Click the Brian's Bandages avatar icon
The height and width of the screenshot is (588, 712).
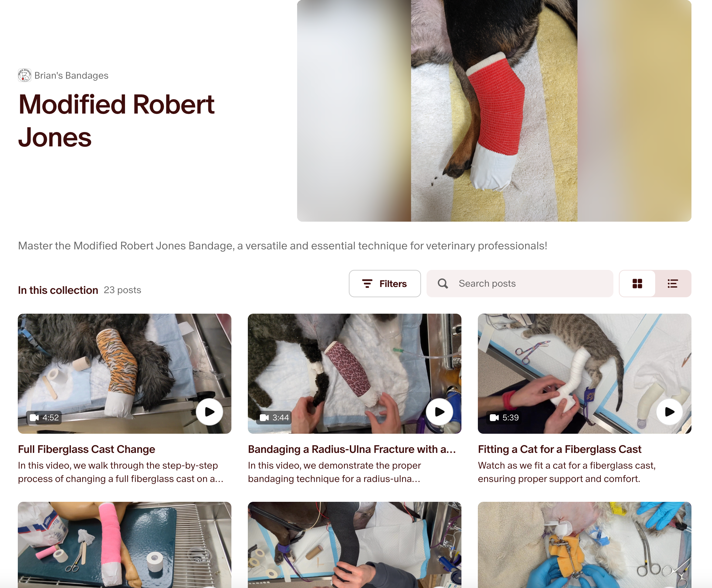coord(25,75)
